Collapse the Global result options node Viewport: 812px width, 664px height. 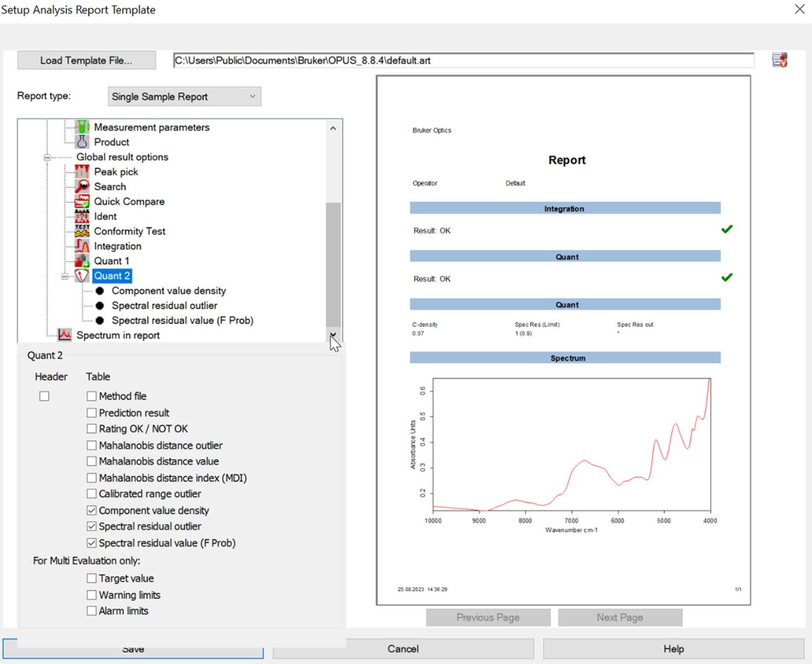(x=47, y=157)
